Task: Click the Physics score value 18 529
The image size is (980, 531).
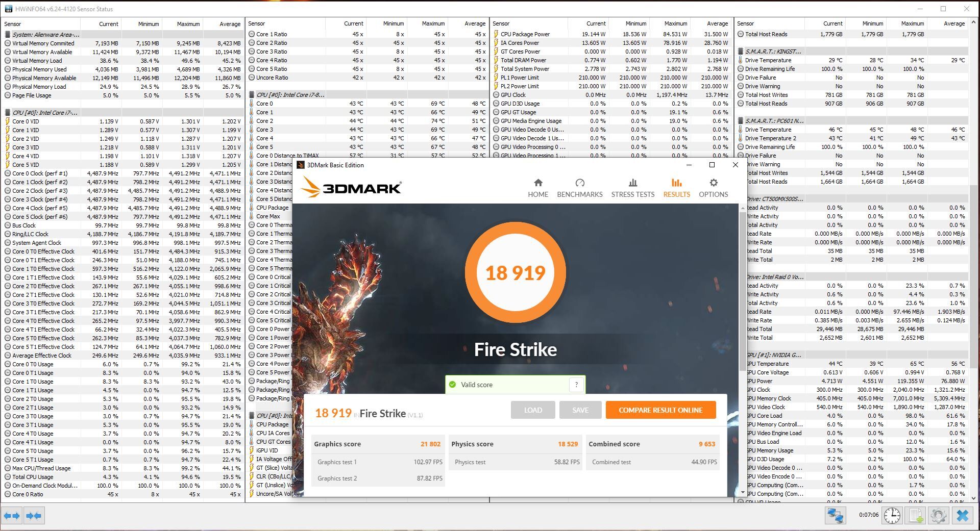Action: click(568, 444)
